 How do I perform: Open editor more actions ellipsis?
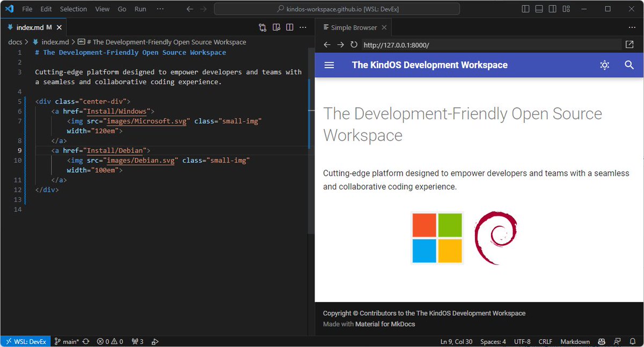coord(303,27)
